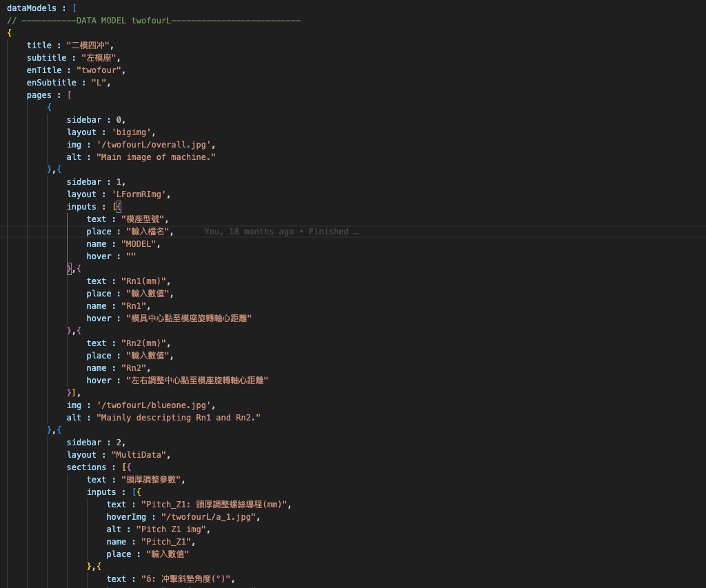Click the text value "Rn2(mm)"

[x=144, y=343]
